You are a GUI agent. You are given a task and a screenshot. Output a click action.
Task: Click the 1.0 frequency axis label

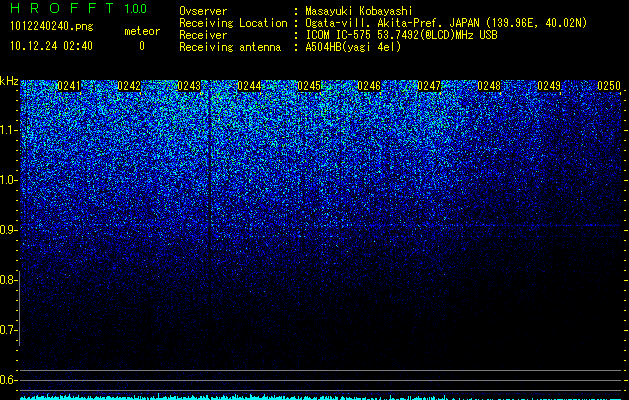click(8, 180)
